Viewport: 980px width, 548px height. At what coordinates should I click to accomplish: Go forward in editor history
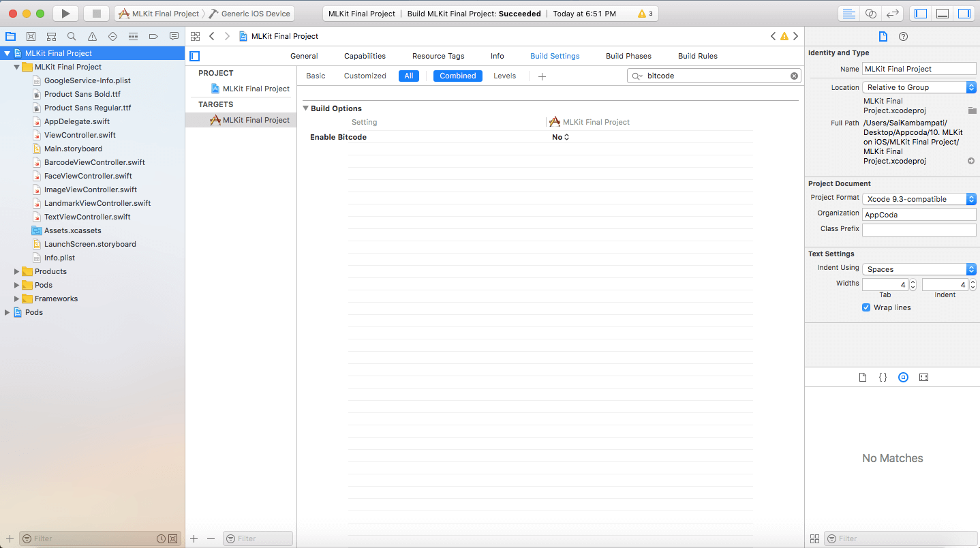227,36
